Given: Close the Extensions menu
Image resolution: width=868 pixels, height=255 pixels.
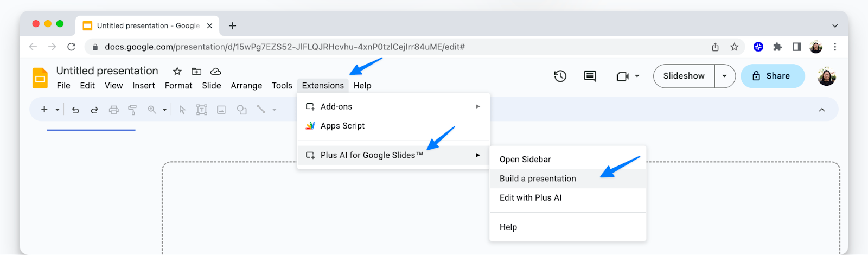Looking at the screenshot, I should coord(323,86).
